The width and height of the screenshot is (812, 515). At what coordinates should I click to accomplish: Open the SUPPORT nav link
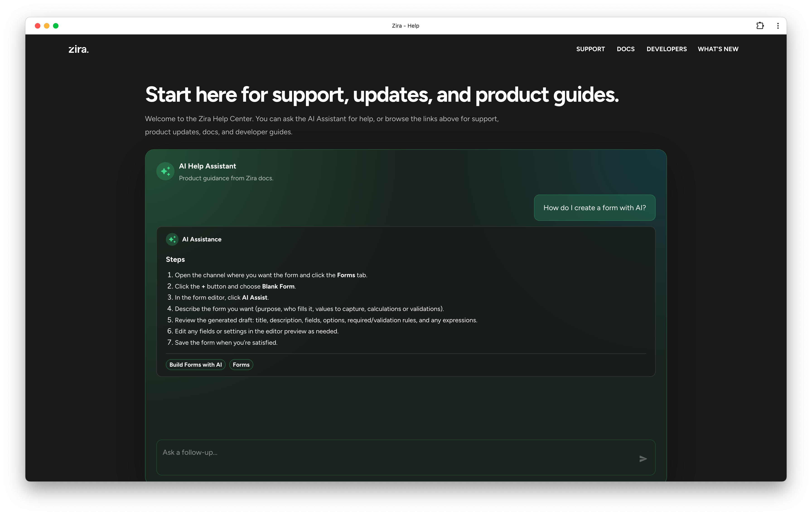point(590,49)
